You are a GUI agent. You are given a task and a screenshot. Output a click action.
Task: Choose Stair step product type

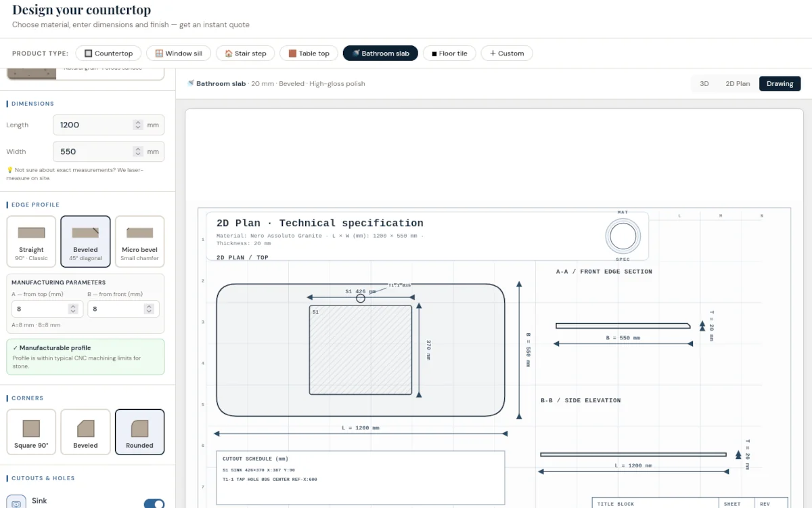click(x=245, y=54)
